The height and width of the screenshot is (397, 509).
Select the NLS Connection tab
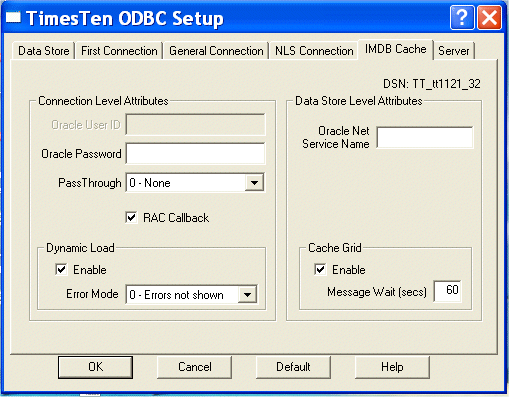pyautogui.click(x=314, y=51)
